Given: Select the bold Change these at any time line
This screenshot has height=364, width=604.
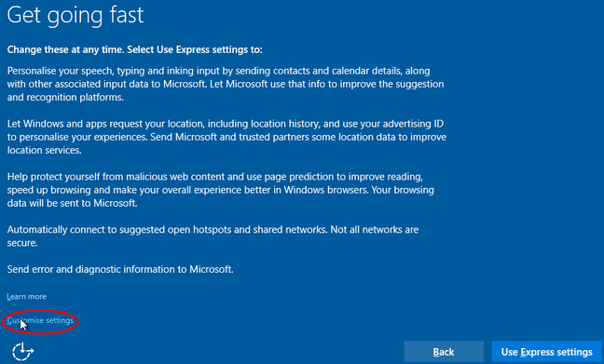Looking at the screenshot, I should [x=135, y=49].
